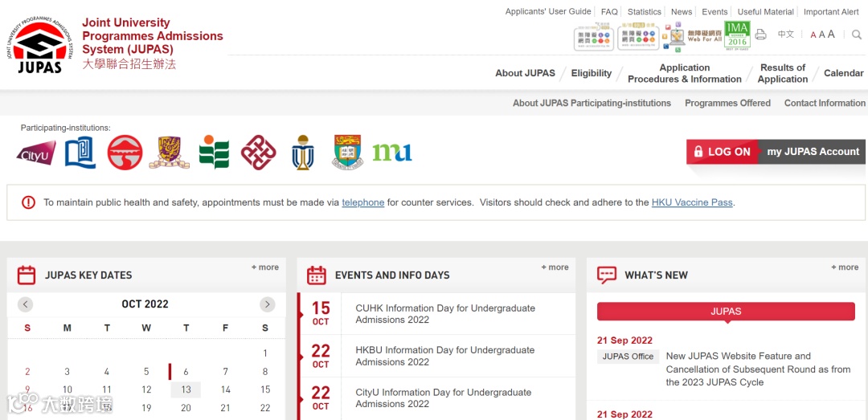
Task: Click '+ more' in What's New
Action: pos(845,267)
